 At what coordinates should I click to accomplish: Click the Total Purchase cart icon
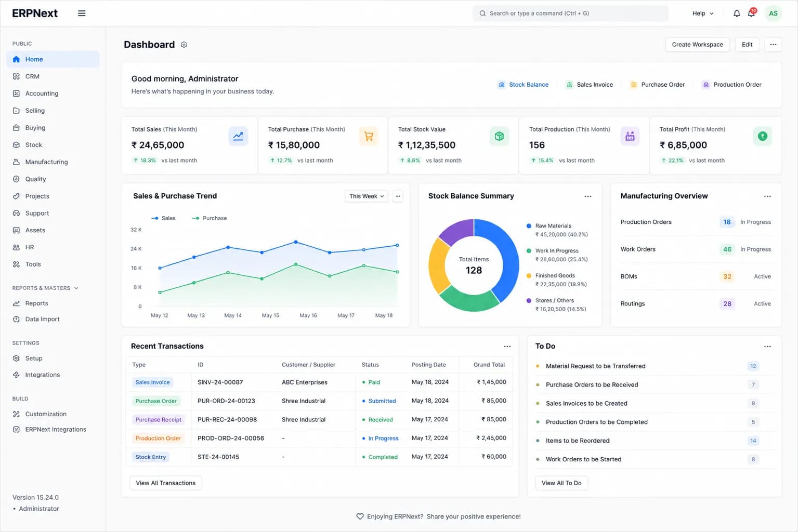coord(369,136)
